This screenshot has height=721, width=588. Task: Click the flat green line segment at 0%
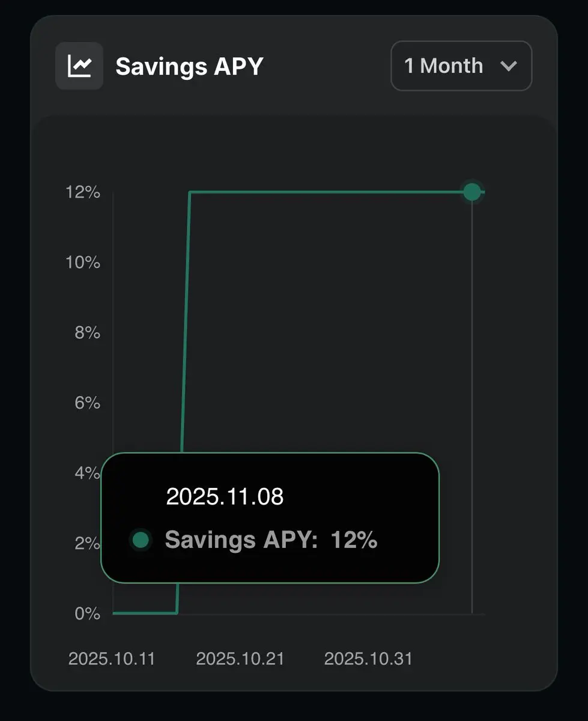click(144, 613)
